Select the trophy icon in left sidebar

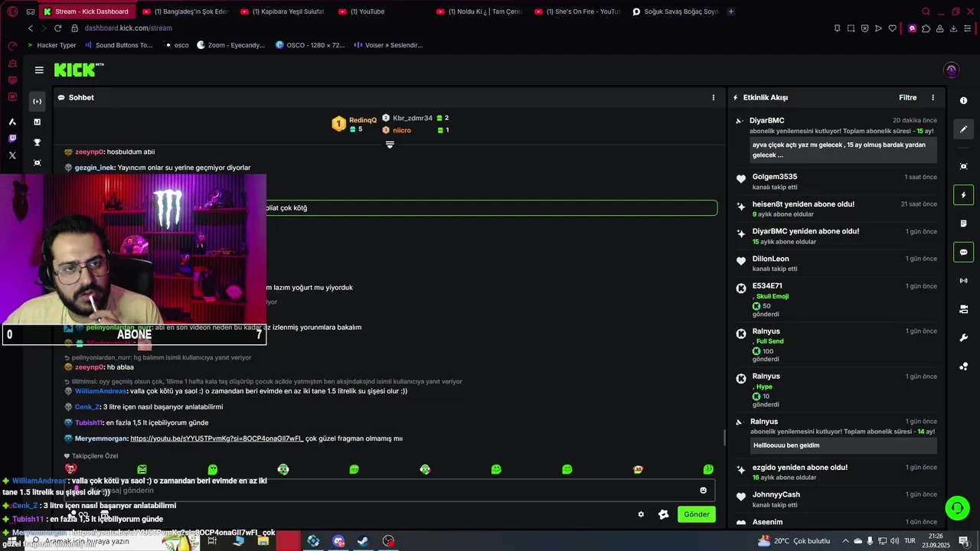click(x=37, y=142)
